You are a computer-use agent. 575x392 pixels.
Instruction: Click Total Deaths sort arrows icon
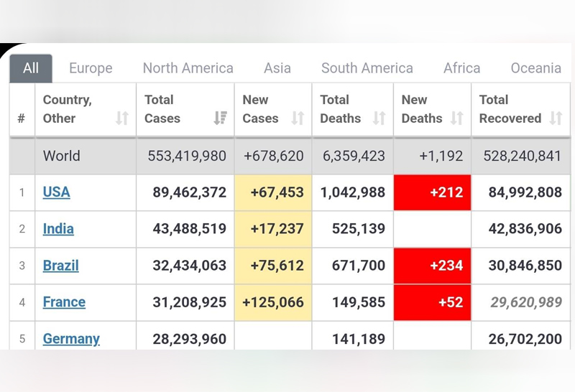pyautogui.click(x=379, y=118)
